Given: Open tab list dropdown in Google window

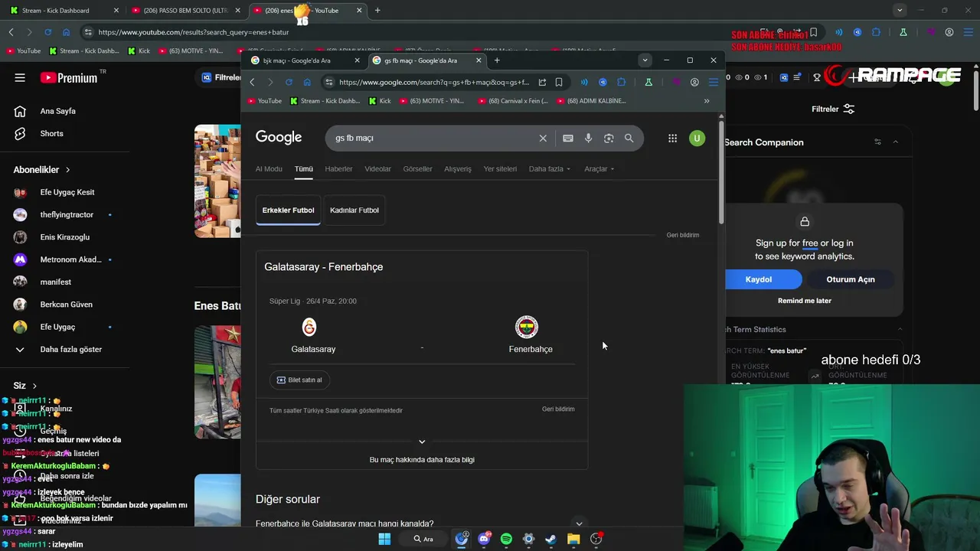Looking at the screenshot, I should (x=645, y=60).
